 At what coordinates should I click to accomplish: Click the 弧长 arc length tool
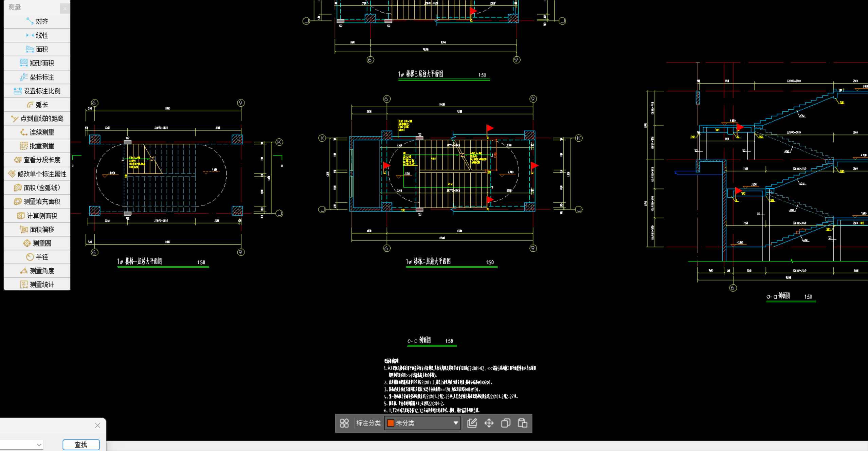pyautogui.click(x=37, y=105)
